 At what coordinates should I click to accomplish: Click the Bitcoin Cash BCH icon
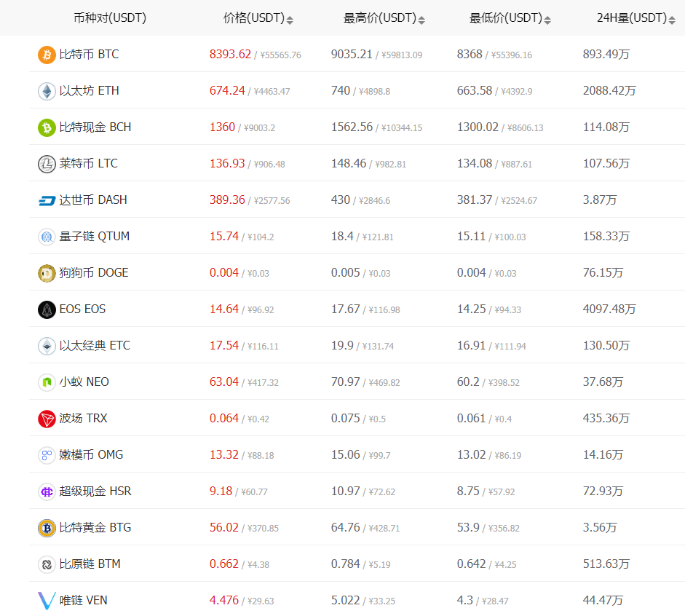pos(47,127)
